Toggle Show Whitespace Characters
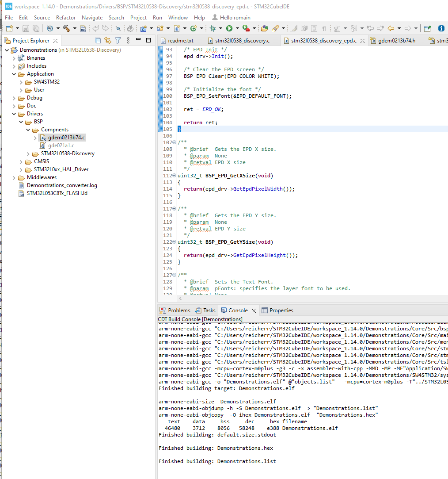448x479 pixels. point(324,28)
